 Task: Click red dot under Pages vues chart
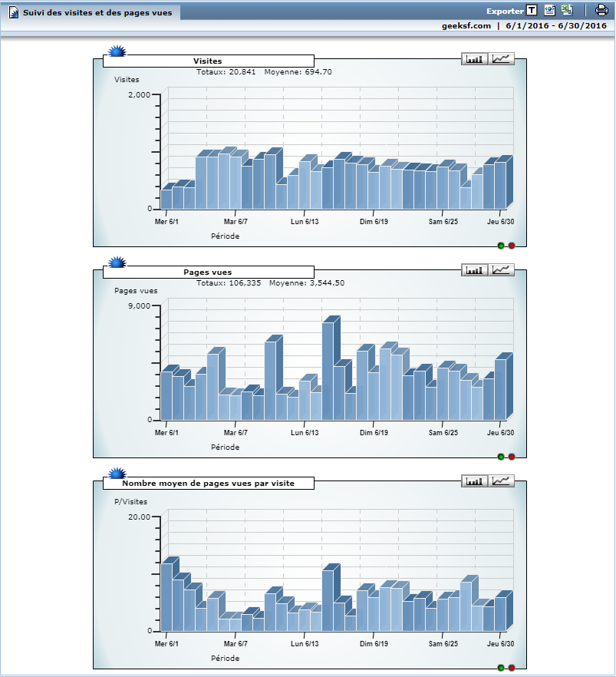tap(512, 457)
